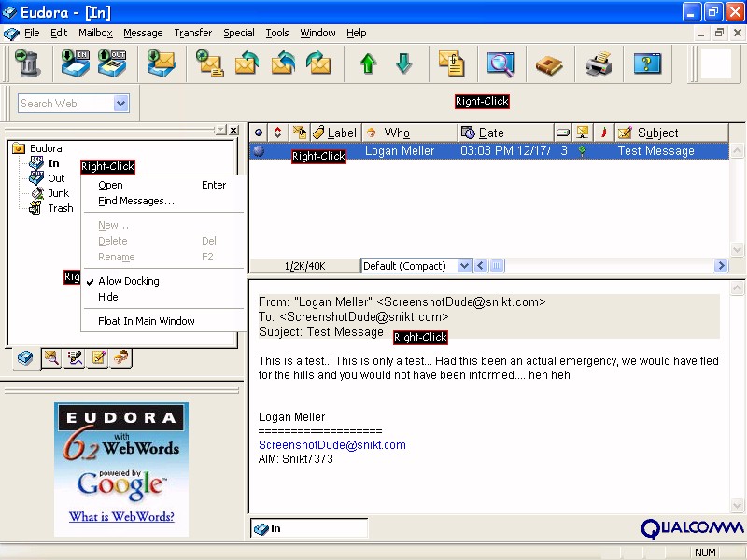Click the Eudora system icon in menu bar

point(11,34)
